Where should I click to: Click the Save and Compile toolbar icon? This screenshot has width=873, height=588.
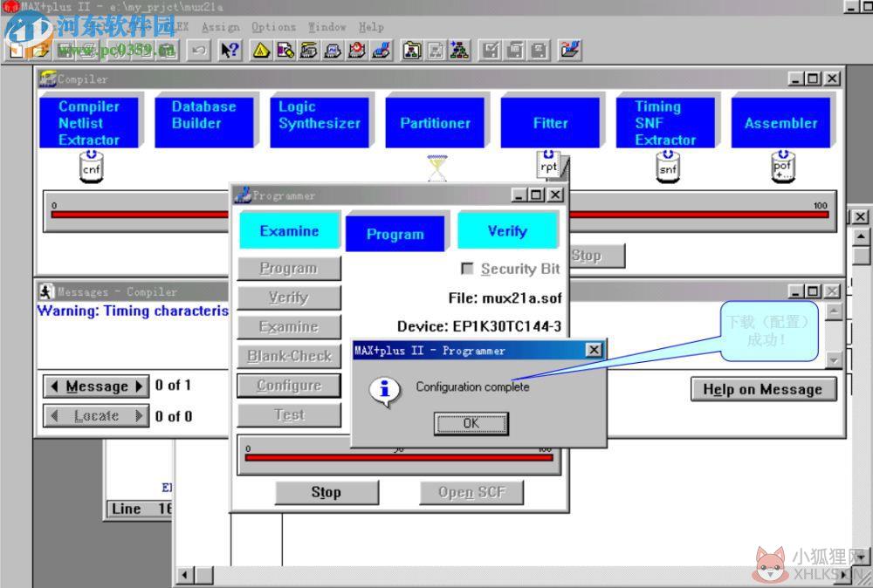click(x=515, y=51)
